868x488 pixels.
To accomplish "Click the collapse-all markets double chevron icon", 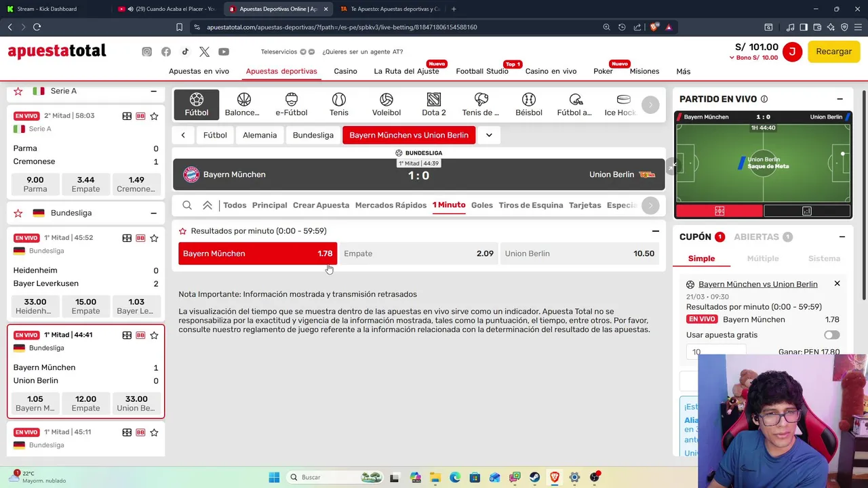I will click(x=208, y=205).
